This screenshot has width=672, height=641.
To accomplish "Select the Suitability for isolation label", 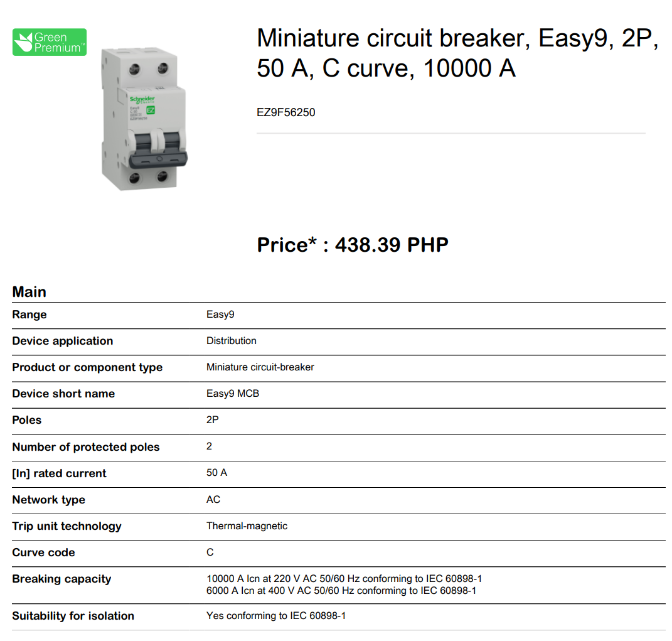I will click(73, 616).
